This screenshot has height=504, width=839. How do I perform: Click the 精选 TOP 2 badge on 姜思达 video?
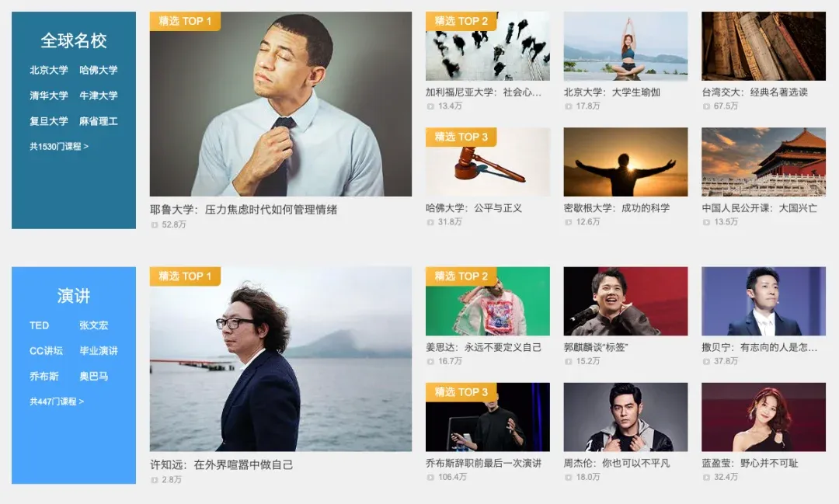[x=461, y=276]
